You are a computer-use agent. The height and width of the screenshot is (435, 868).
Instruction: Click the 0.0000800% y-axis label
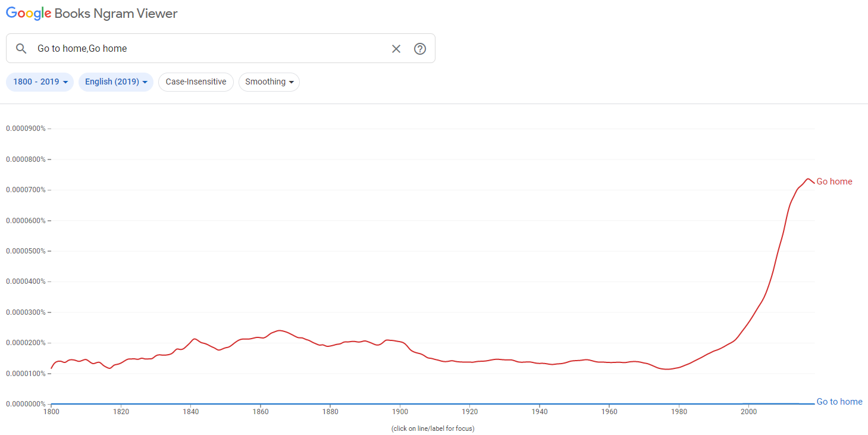click(26, 159)
